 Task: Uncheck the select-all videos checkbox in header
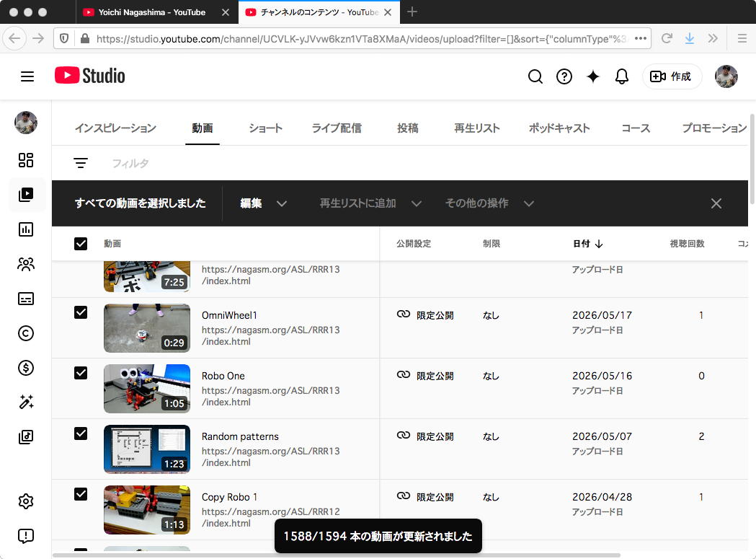[81, 244]
